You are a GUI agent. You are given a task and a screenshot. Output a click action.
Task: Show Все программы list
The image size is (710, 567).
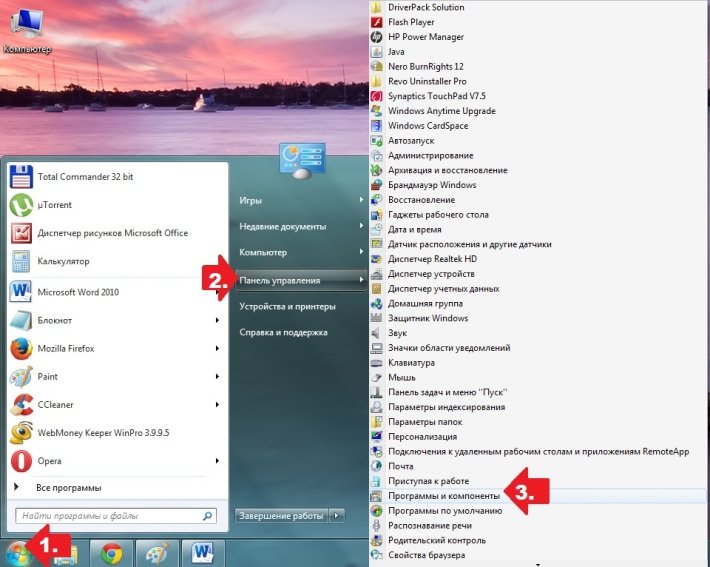pyautogui.click(x=69, y=488)
